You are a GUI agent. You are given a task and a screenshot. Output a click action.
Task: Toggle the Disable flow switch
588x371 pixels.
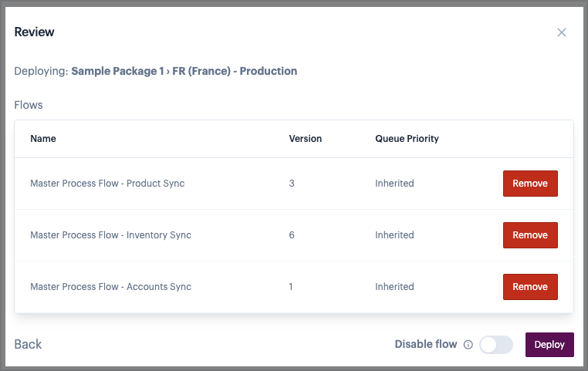pyautogui.click(x=495, y=345)
